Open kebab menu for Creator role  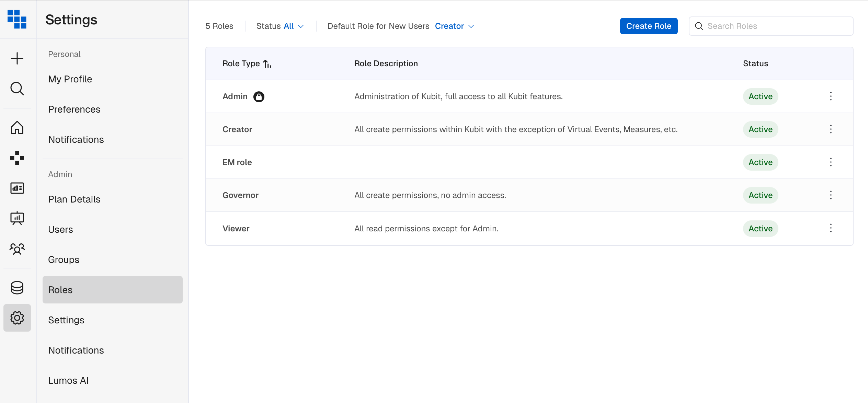pos(831,129)
